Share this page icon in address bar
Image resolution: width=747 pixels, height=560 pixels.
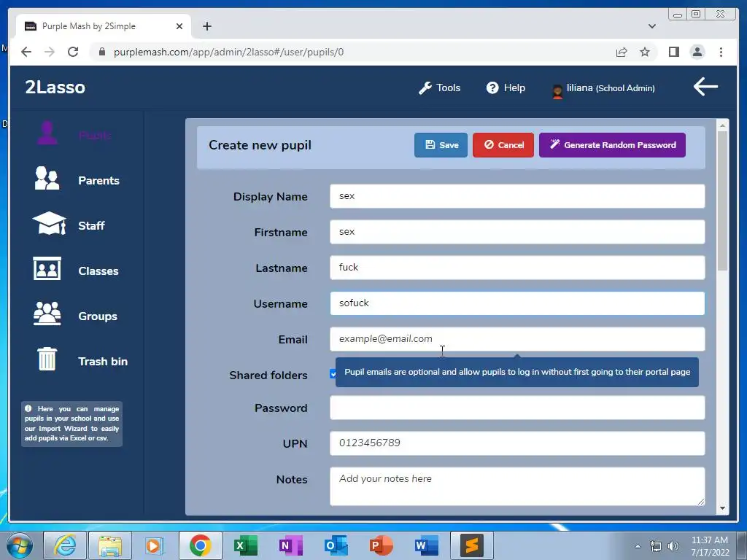pyautogui.click(x=622, y=52)
